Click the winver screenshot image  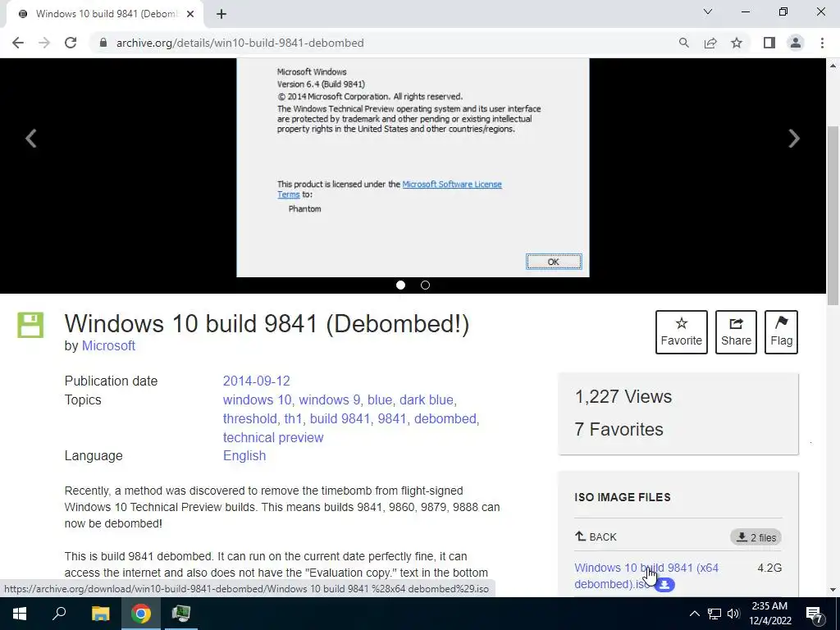(x=413, y=167)
